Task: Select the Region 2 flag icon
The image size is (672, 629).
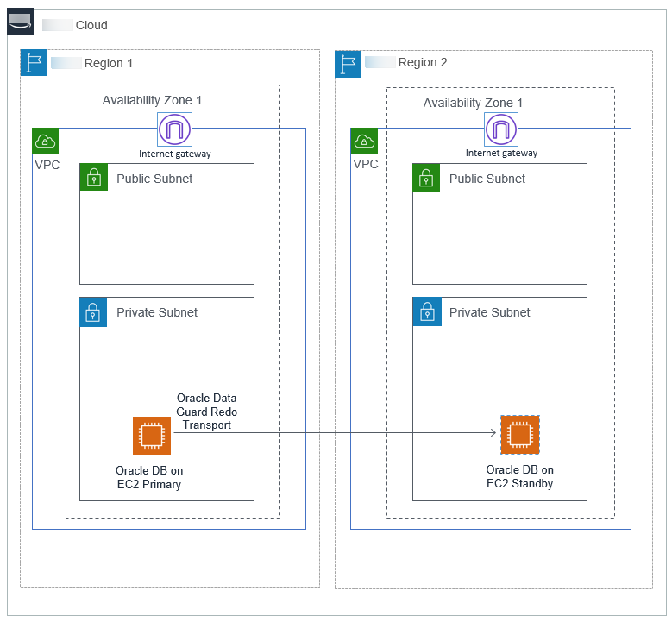Action: [348, 63]
